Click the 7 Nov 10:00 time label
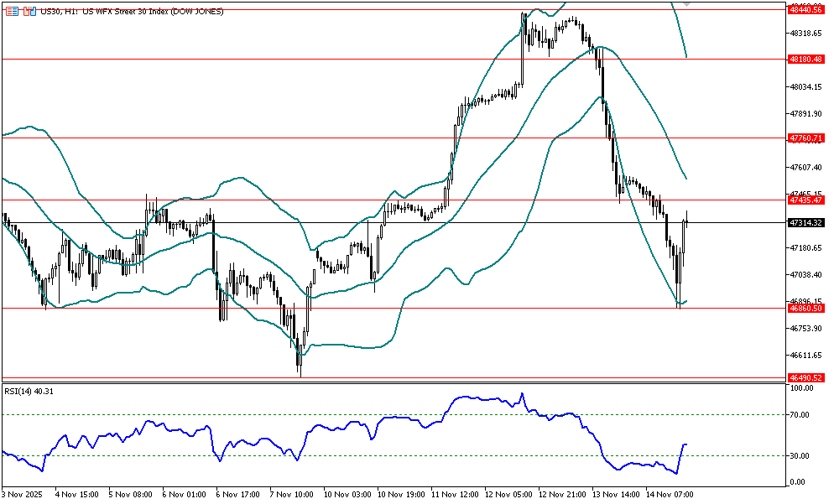 click(292, 496)
